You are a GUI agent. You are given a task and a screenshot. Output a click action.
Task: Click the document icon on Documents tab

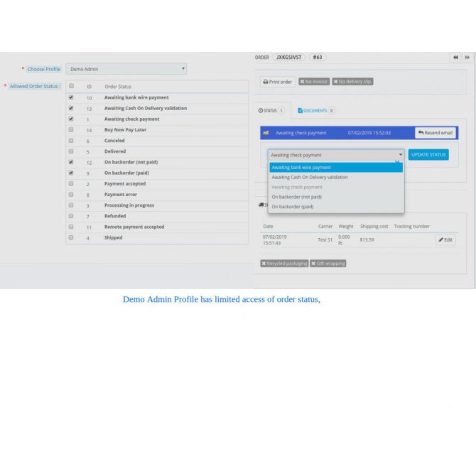point(300,111)
